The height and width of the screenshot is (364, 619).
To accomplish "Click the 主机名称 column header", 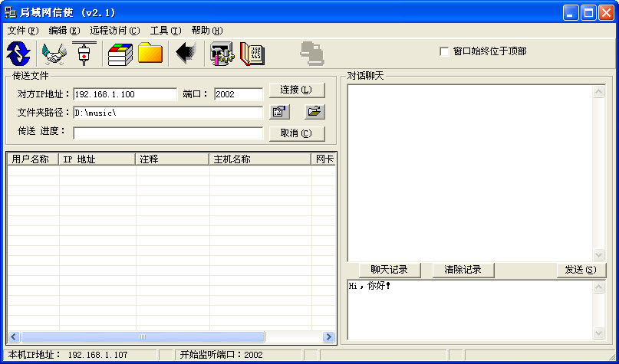I will pyautogui.click(x=260, y=159).
